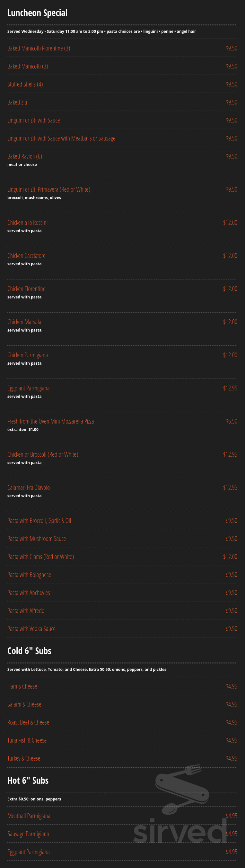This screenshot has width=245, height=868.
Task: Select Chicken Cacciatore menu item
Action: click(27, 256)
